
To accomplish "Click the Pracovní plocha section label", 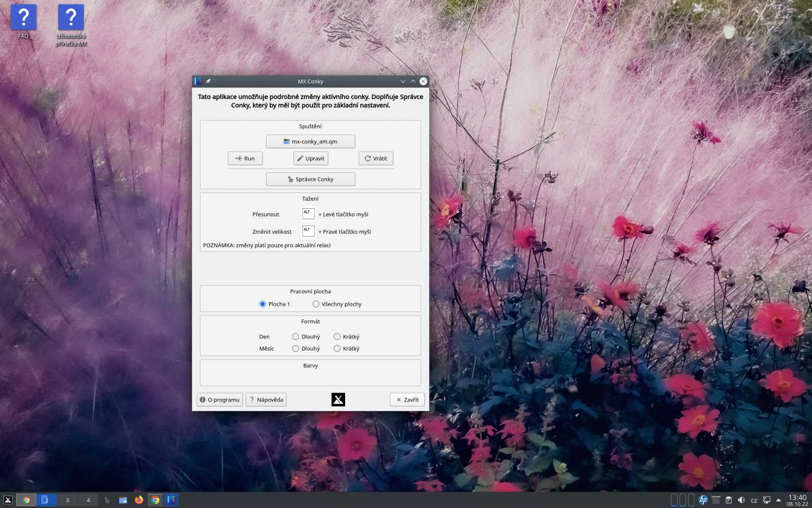I will click(x=311, y=292).
